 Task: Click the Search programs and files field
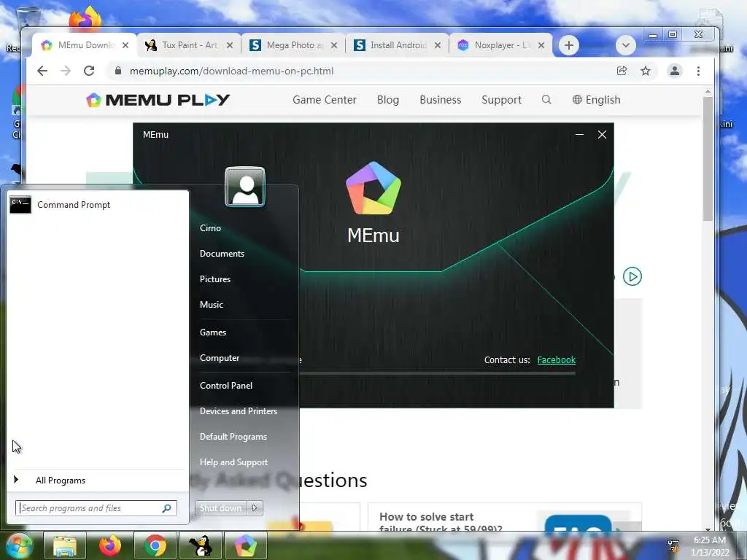click(x=96, y=508)
